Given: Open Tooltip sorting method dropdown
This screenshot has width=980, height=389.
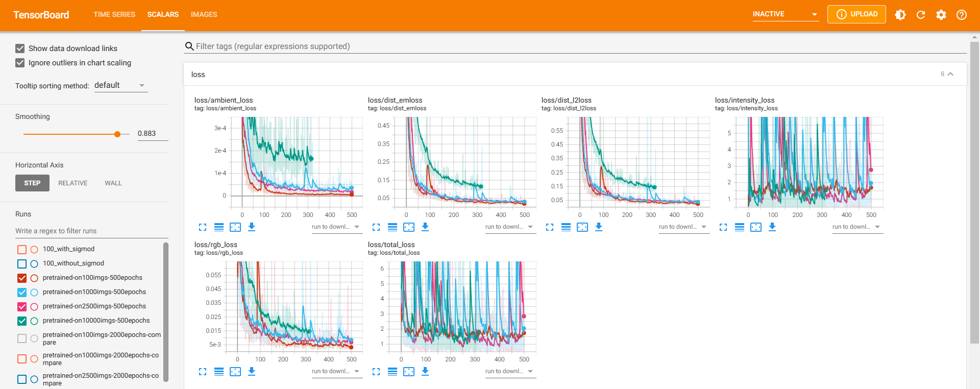Looking at the screenshot, I should click(121, 85).
